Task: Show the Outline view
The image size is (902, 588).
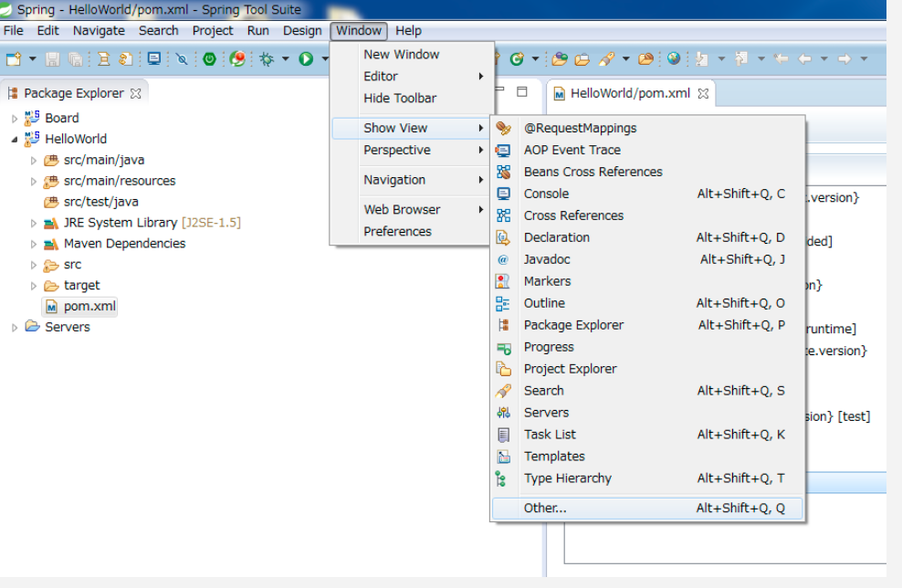Action: pyautogui.click(x=647, y=302)
